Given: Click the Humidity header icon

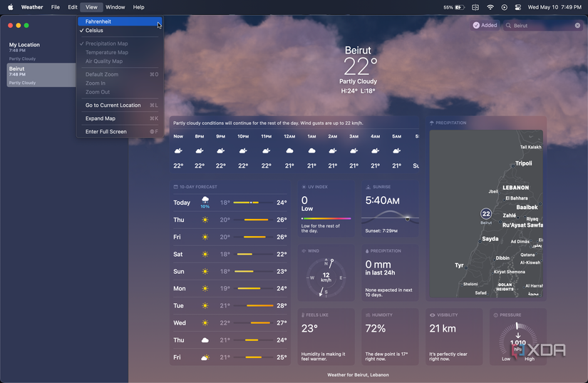Looking at the screenshot, I should [x=368, y=315].
